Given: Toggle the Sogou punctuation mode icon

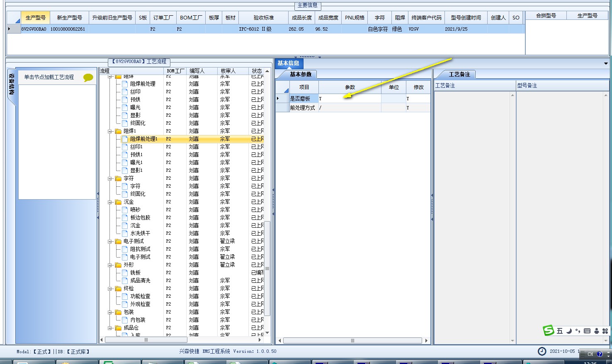Looking at the screenshot, I should tap(578, 331).
